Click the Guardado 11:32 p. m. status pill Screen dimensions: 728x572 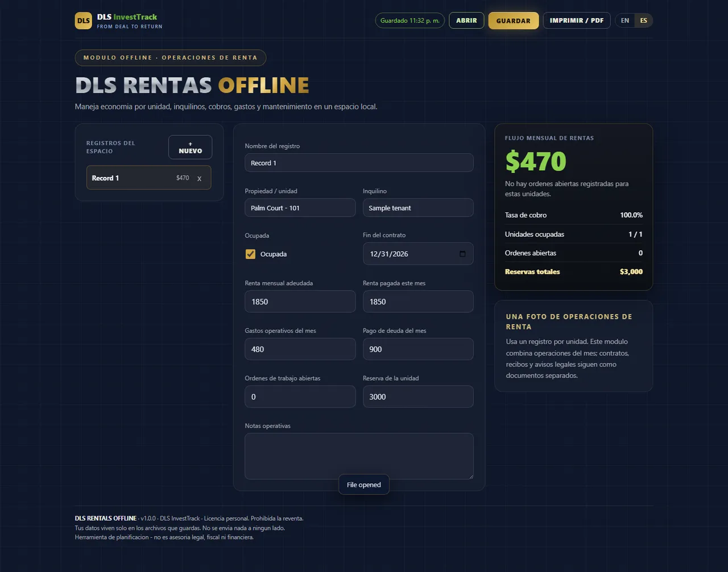tap(410, 20)
